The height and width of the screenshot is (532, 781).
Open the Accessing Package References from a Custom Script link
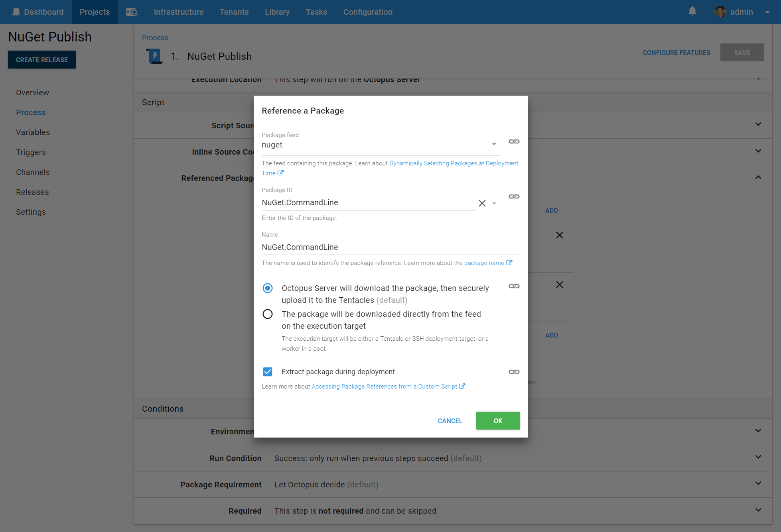click(x=385, y=387)
